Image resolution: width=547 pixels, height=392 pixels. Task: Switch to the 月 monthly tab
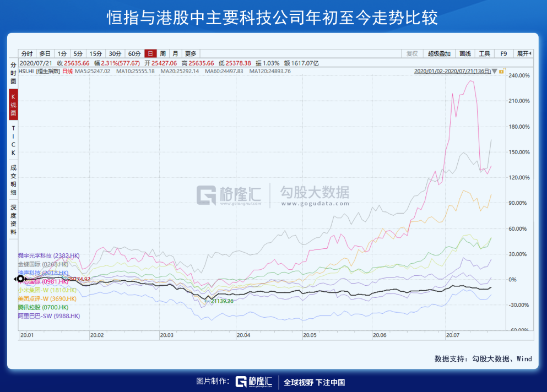pyautogui.click(x=176, y=53)
